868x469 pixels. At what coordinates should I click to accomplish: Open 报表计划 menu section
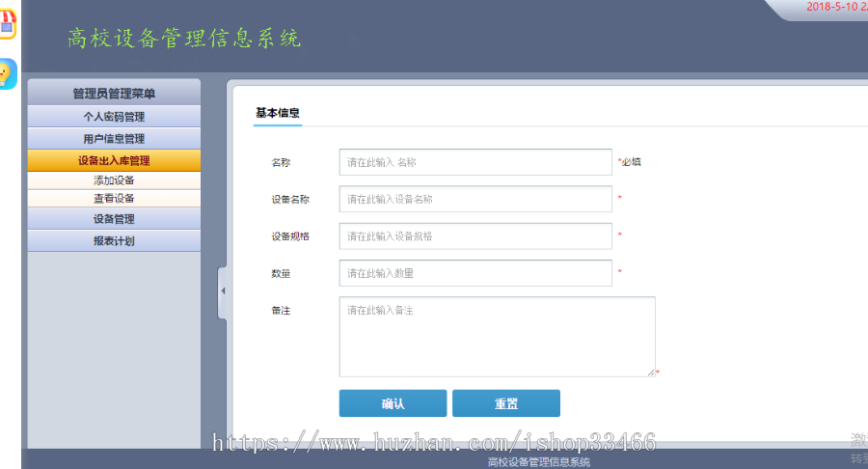click(114, 241)
